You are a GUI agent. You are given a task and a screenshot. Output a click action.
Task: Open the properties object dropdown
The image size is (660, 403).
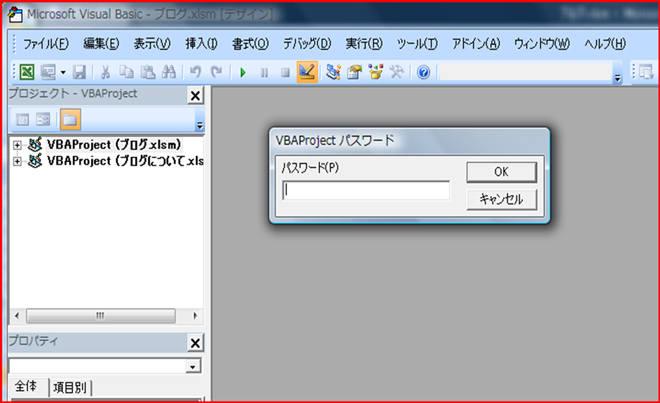tap(193, 367)
